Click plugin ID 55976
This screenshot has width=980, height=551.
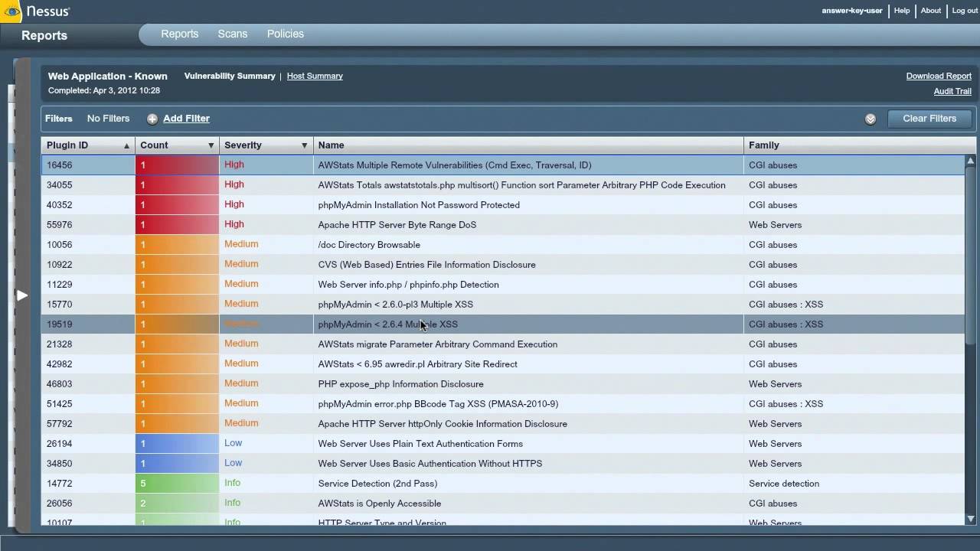click(60, 225)
